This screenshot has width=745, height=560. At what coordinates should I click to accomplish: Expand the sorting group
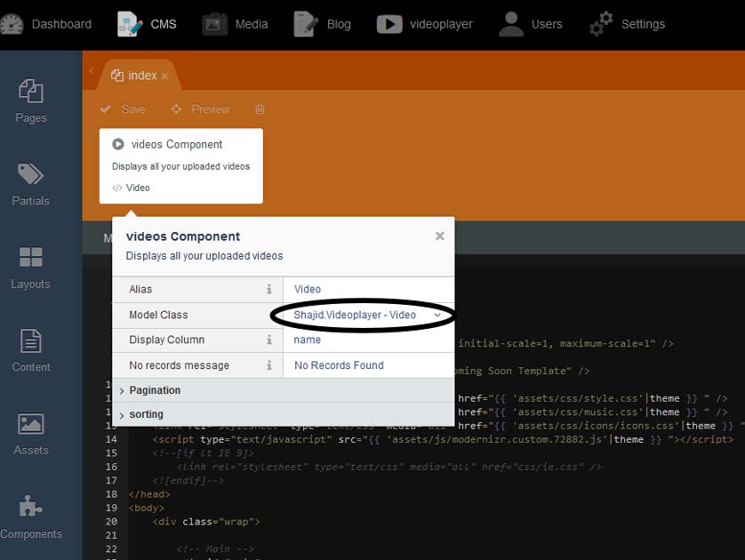(x=284, y=414)
